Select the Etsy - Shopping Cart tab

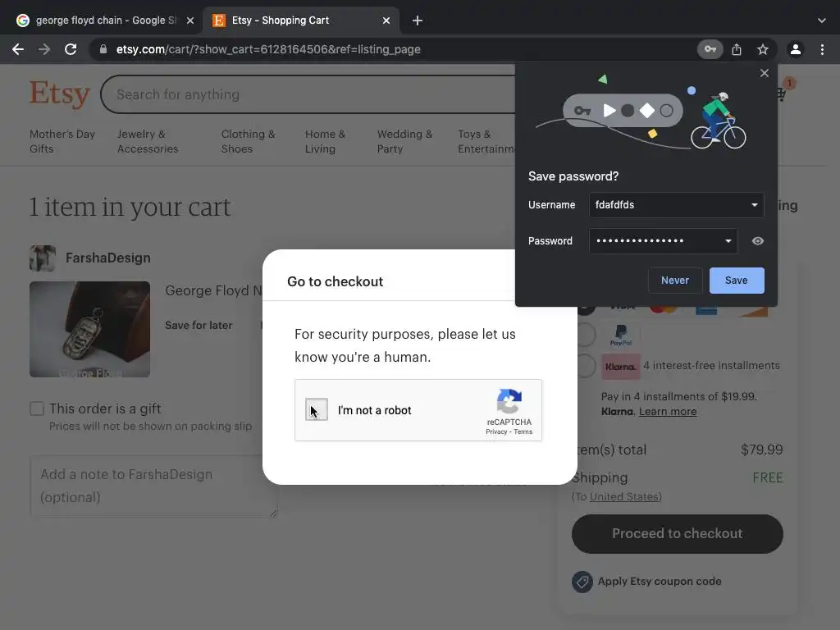point(300,21)
